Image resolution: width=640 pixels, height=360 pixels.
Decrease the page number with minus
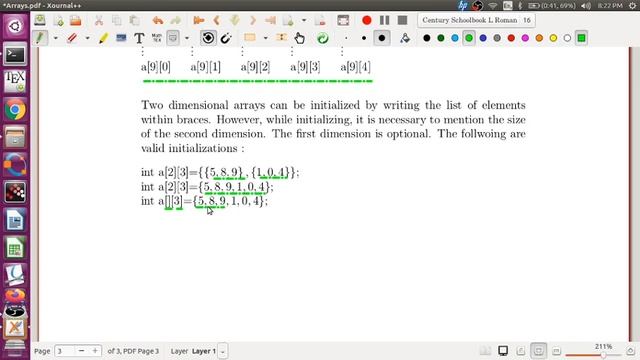(81, 351)
